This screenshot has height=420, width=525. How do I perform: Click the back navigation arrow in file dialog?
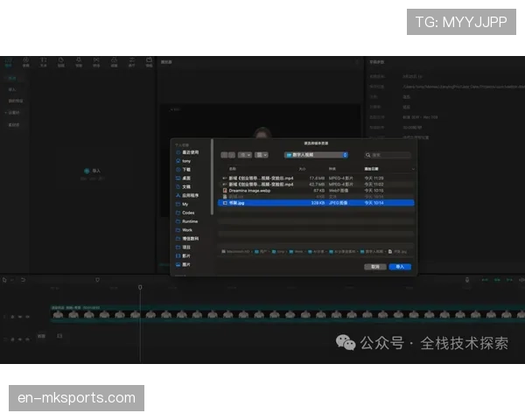click(222, 154)
